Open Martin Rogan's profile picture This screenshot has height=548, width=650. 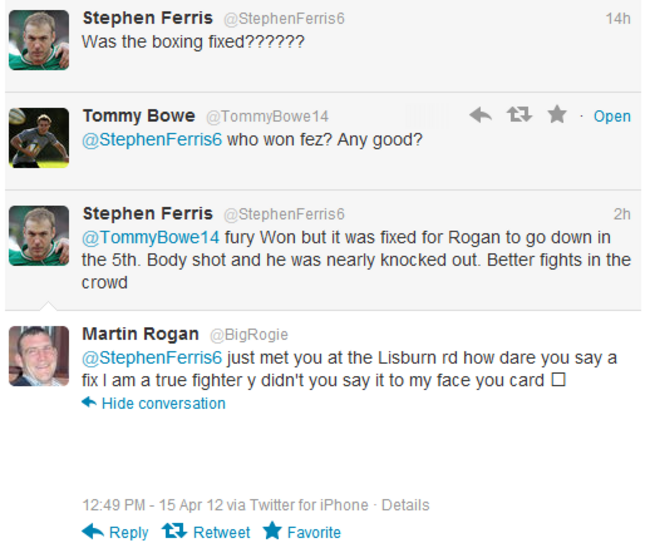[39, 356]
